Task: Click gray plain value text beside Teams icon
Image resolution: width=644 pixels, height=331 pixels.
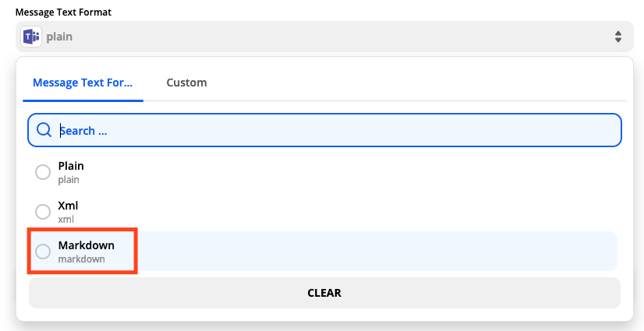Action: pyautogui.click(x=59, y=37)
